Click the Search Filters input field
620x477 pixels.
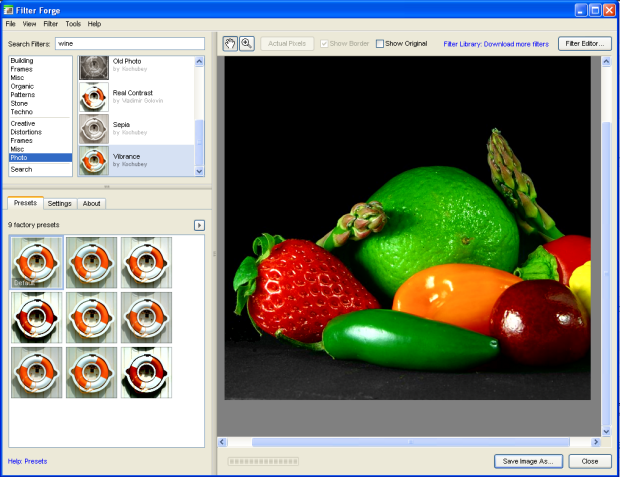130,44
